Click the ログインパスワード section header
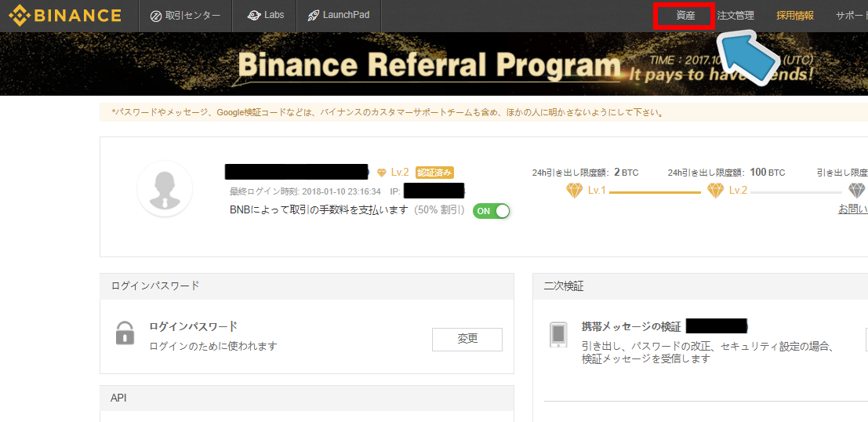This screenshot has height=422, width=868. pyautogui.click(x=307, y=286)
